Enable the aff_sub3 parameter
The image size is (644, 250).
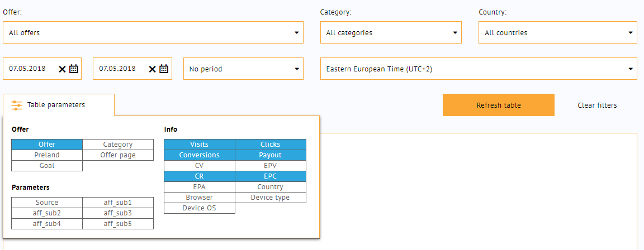118,213
